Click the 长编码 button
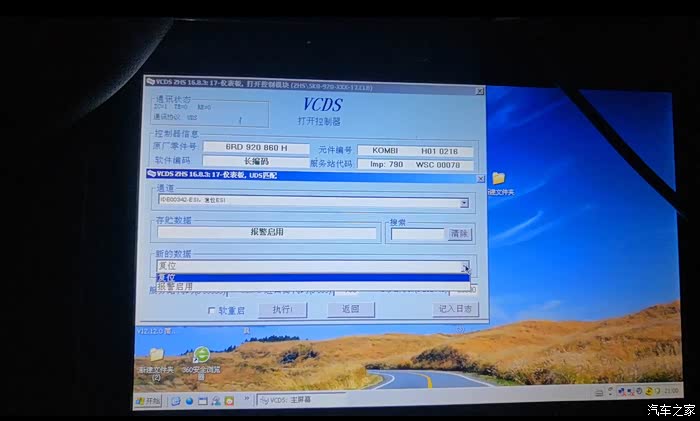This screenshot has height=421, width=700. [255, 161]
